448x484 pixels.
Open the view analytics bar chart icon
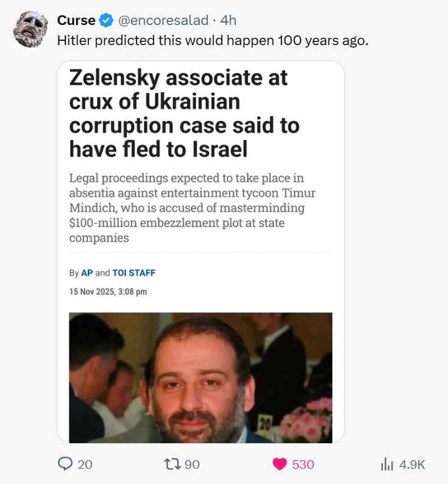(387, 464)
